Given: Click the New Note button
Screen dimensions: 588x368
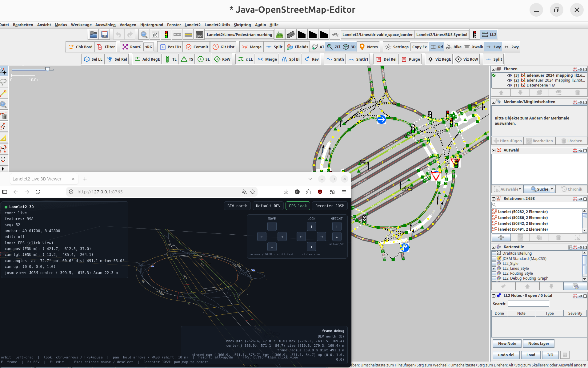Looking at the screenshot, I should (x=507, y=343).
